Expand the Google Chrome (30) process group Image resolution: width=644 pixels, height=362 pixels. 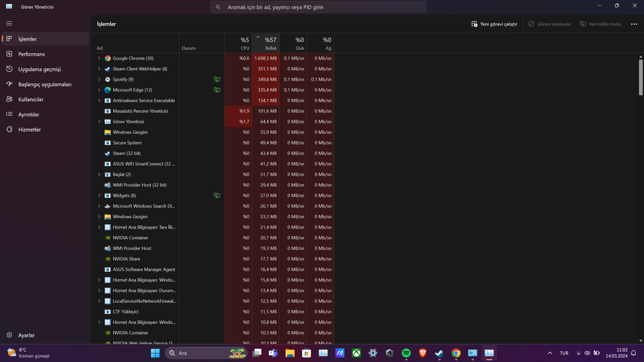[x=99, y=58]
